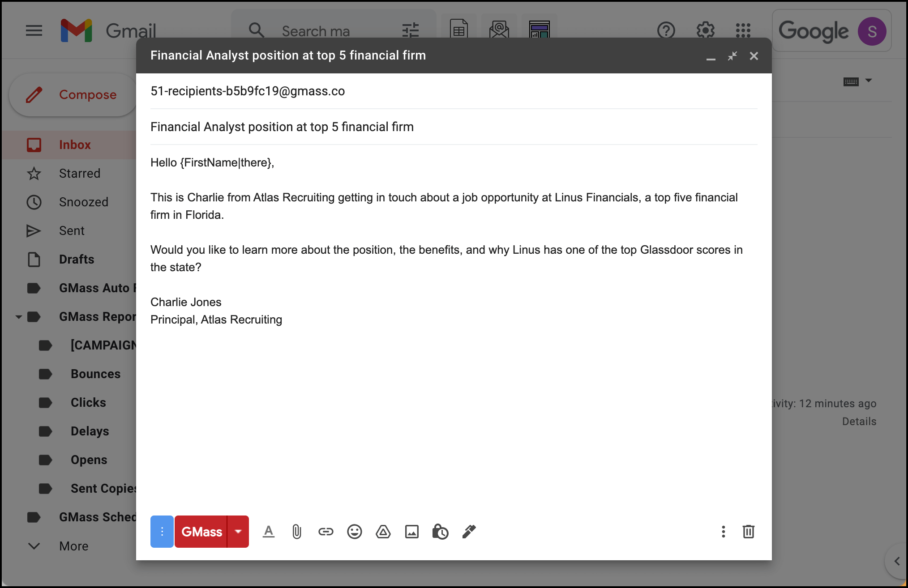Screen dimensions: 908x588
Task: Open the Bounces label
Action: pos(69,374)
